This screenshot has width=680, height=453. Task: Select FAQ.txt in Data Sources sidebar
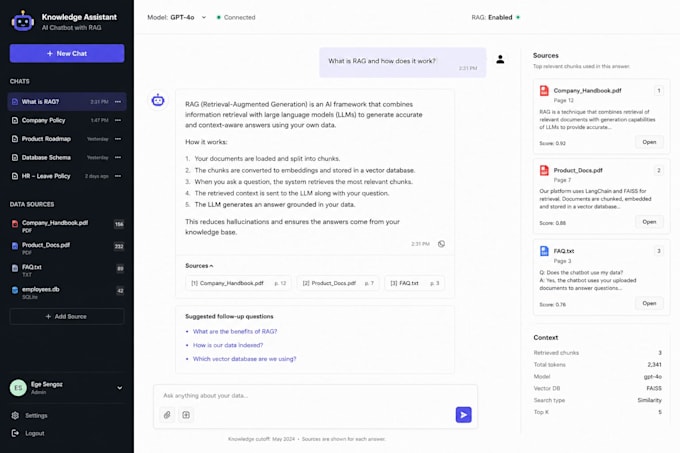click(67, 270)
